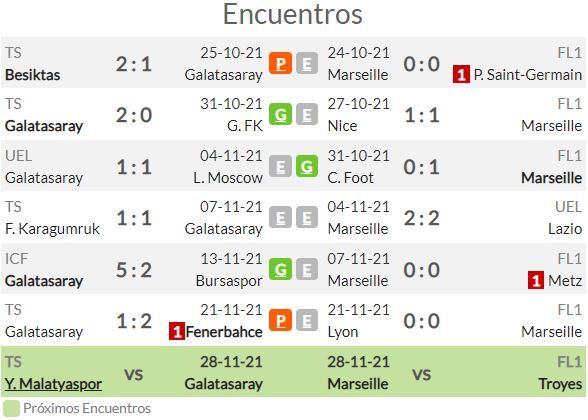Click the Encuentros heading
The height and width of the screenshot is (420, 588).
293,14
